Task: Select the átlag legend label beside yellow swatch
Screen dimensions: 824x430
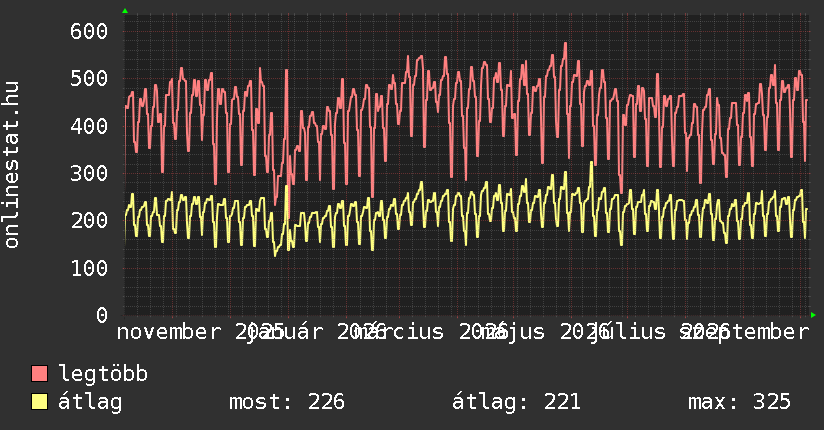Action: tap(90, 402)
